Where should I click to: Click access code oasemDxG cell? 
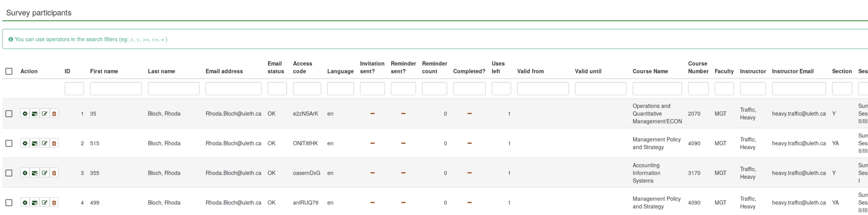click(306, 173)
